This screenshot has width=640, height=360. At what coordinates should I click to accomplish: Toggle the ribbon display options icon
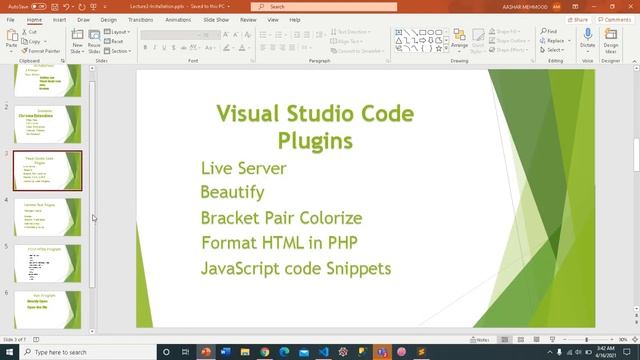[575, 7]
